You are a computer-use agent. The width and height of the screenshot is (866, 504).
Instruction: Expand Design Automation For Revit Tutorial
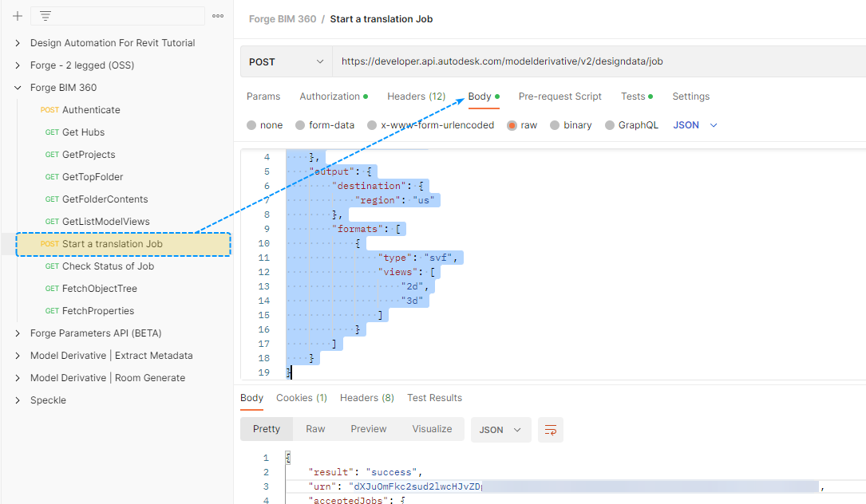pos(18,43)
